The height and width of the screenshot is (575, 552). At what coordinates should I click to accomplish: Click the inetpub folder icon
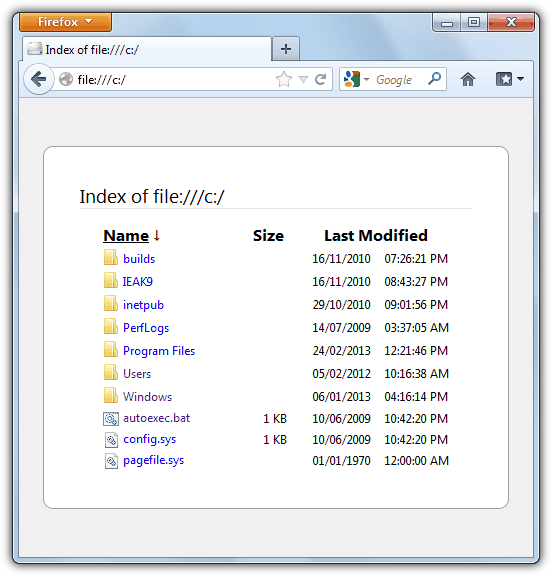pos(111,303)
